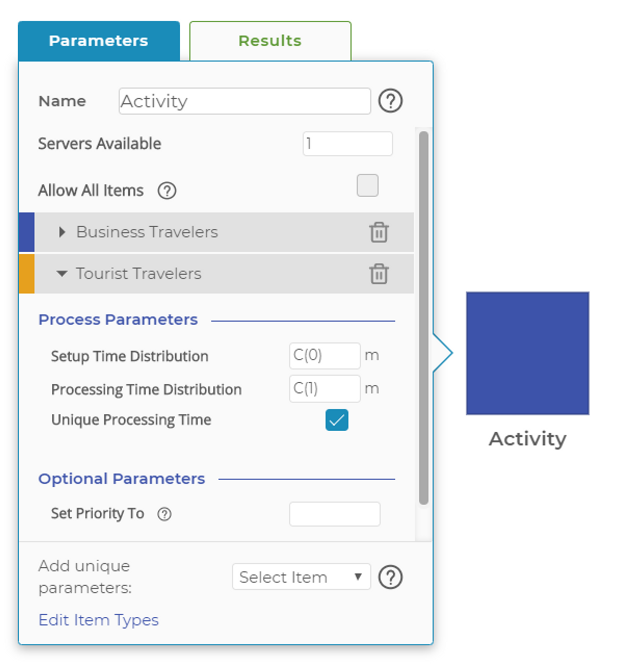Click help icon beside Select Item dropdown

390,577
